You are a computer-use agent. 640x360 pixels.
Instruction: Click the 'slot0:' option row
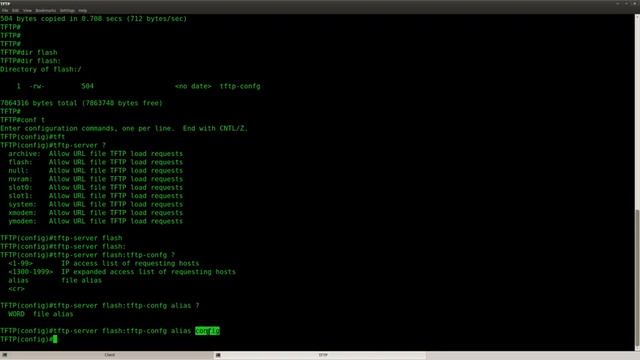96,187
